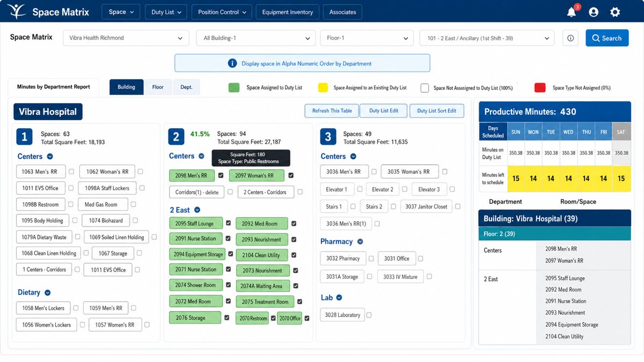Click the Duty List Sort Edit button
Viewport: 644px width, 362px height.
tap(437, 110)
